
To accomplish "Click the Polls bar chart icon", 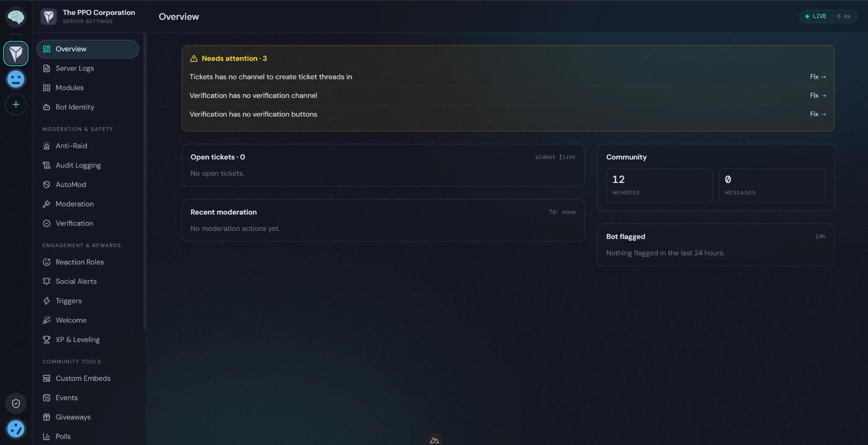I will [x=47, y=436].
